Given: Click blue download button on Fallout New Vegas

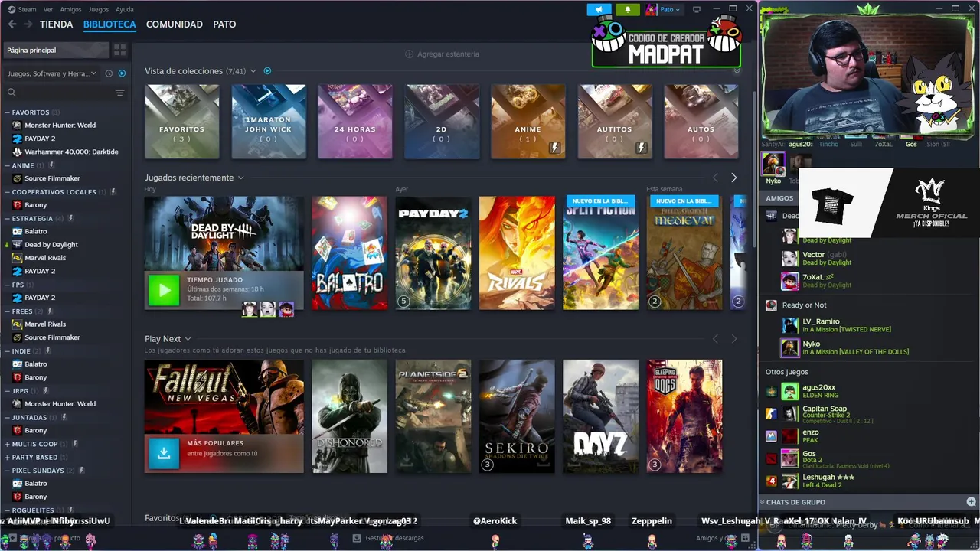Looking at the screenshot, I should click(163, 452).
